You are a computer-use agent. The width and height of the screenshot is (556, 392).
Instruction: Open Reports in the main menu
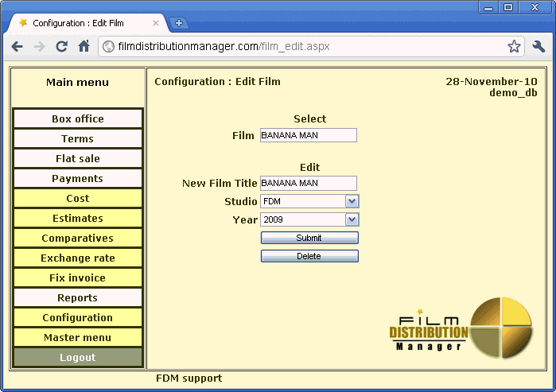[78, 298]
